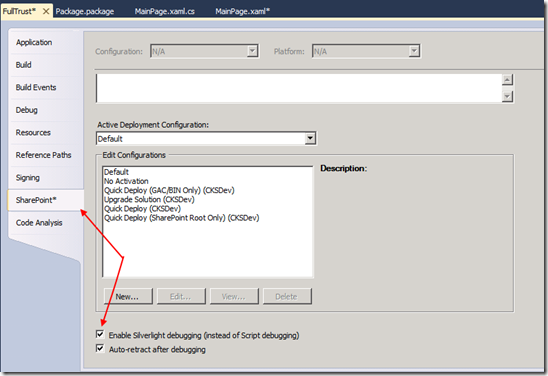Open the Application properties page

point(34,42)
